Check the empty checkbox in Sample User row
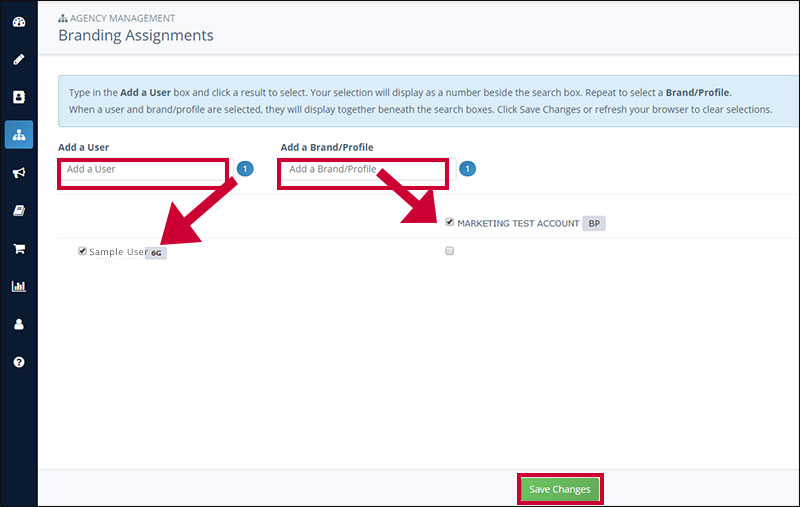Image resolution: width=800 pixels, height=507 pixels. [x=449, y=251]
